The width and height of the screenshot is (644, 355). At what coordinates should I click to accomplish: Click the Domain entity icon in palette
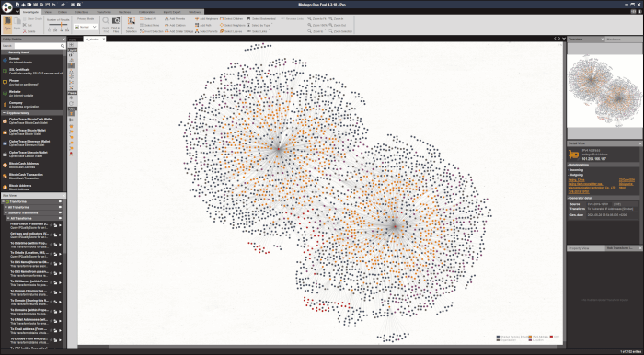coord(5,61)
